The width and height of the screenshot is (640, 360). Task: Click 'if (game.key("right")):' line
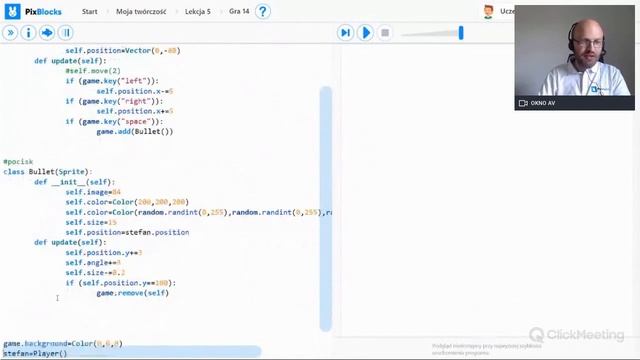click(x=114, y=101)
